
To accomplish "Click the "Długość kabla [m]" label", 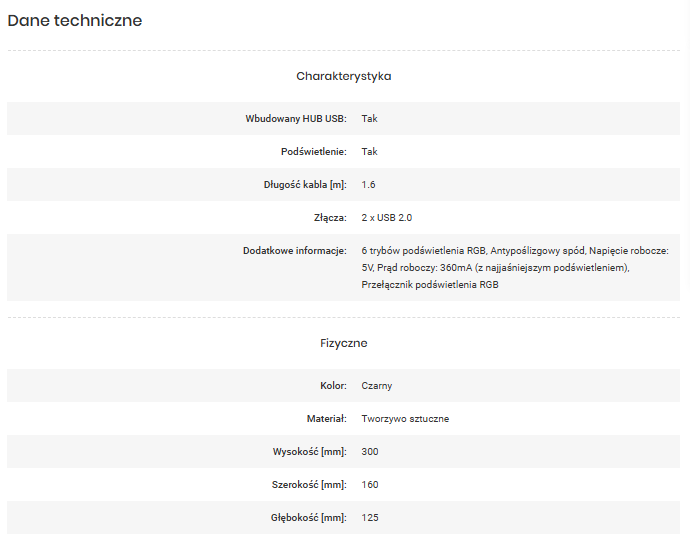I will coord(298,185).
